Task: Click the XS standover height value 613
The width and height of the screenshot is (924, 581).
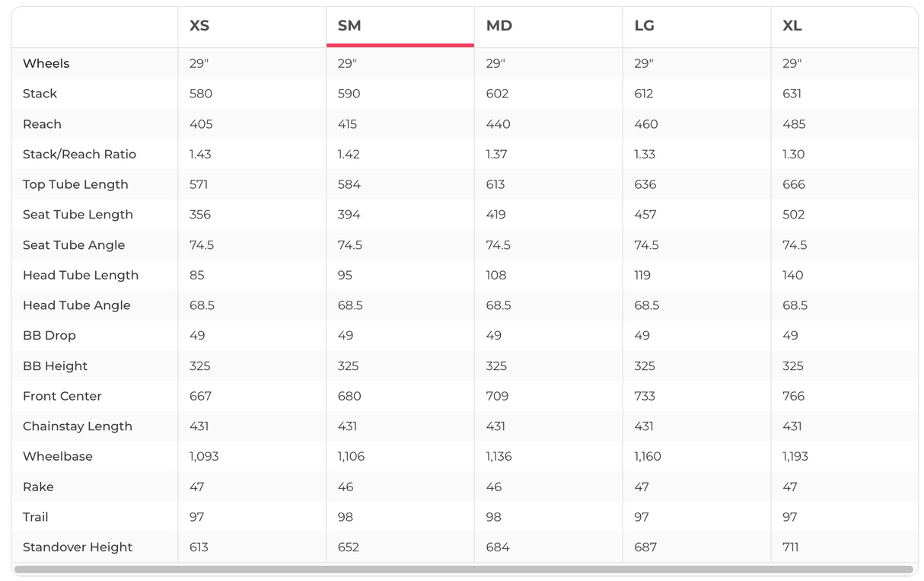Action: (199, 547)
